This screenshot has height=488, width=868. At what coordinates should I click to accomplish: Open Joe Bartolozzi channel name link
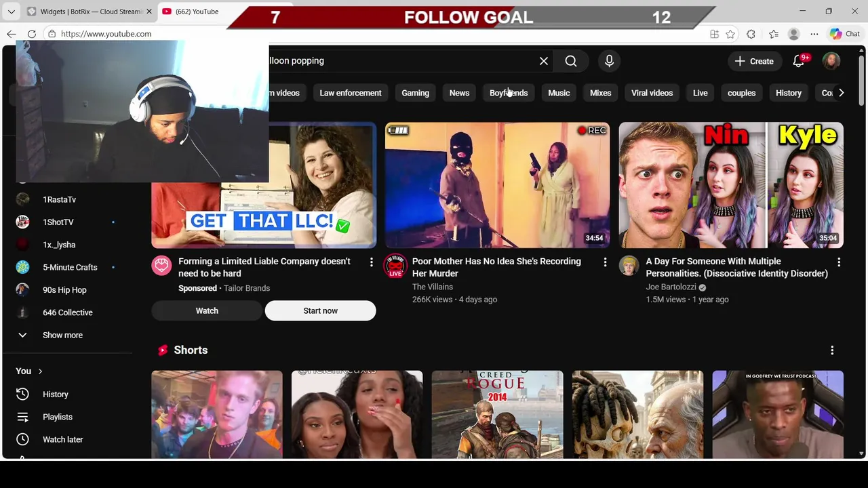pos(671,287)
